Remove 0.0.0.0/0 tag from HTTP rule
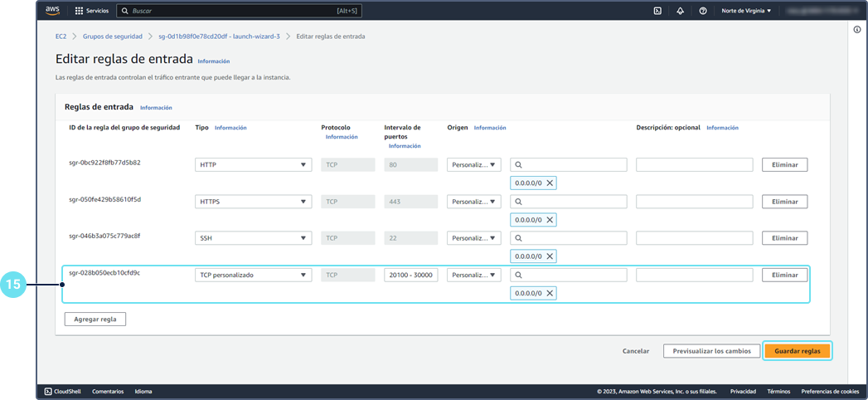The width and height of the screenshot is (868, 400). tap(549, 183)
